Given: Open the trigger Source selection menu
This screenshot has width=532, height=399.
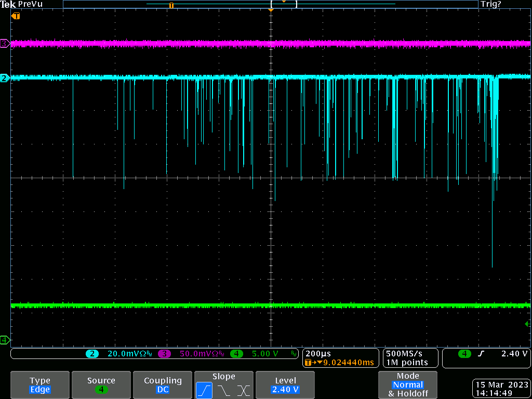Looking at the screenshot, I should point(101,385).
